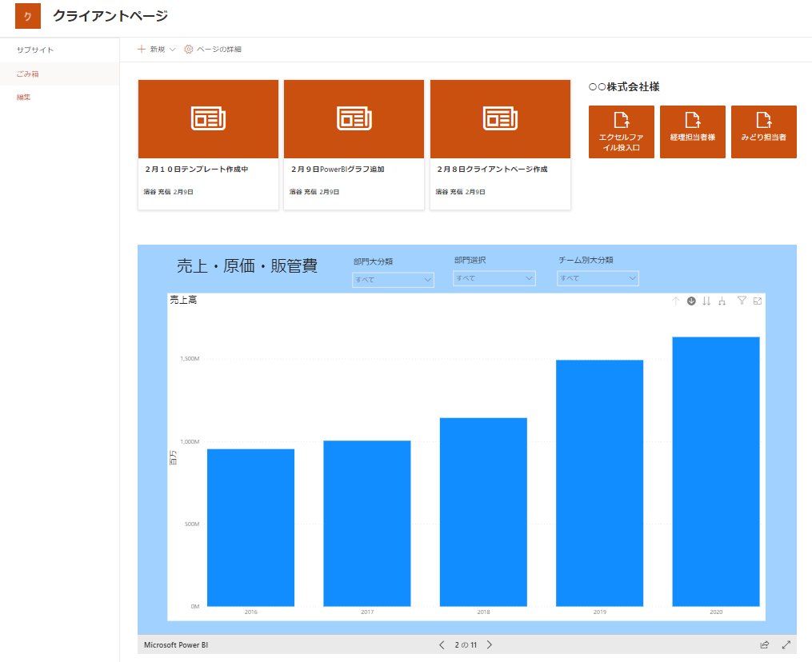Click the drill up arrow icon
Screen dimensions: 812x662
pyautogui.click(x=675, y=301)
